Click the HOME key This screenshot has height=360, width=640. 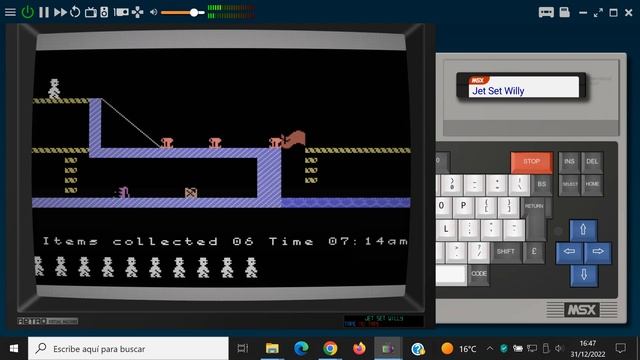click(x=592, y=184)
